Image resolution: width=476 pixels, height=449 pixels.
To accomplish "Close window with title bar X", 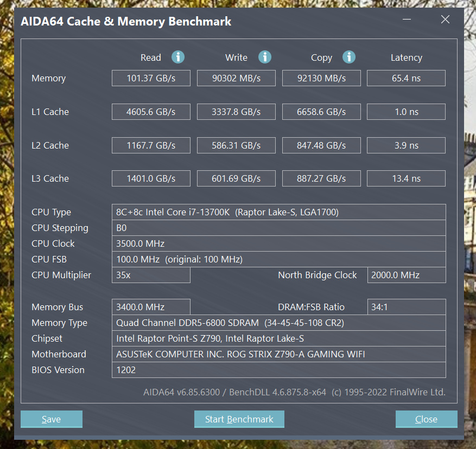I will pyautogui.click(x=445, y=20).
